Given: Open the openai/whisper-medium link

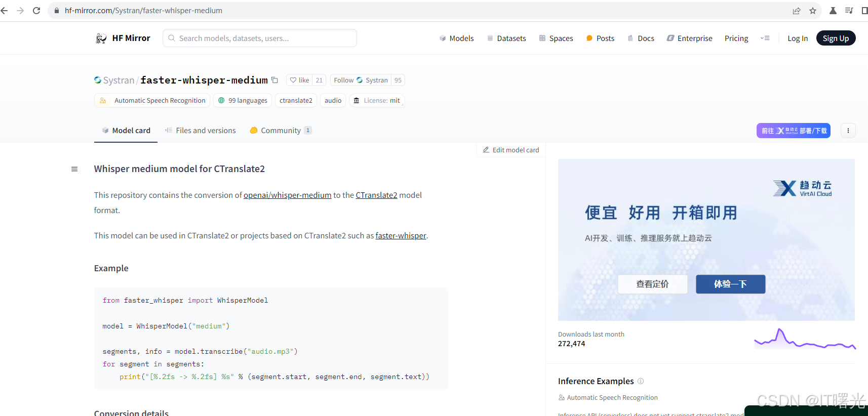Looking at the screenshot, I should click(x=288, y=195).
